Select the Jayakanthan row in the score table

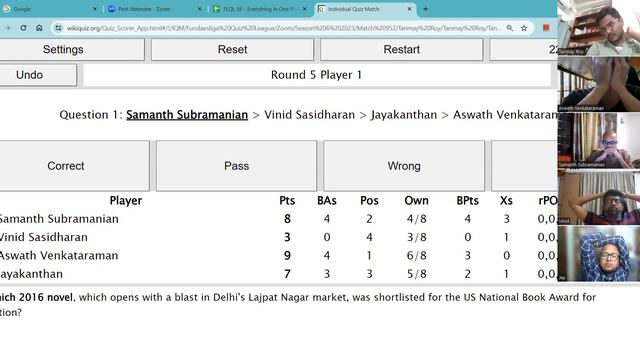[279, 274]
